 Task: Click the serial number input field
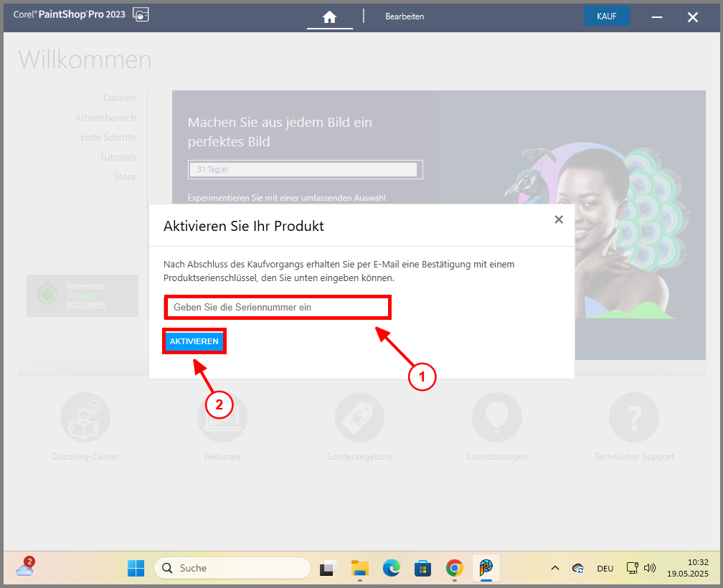(277, 307)
